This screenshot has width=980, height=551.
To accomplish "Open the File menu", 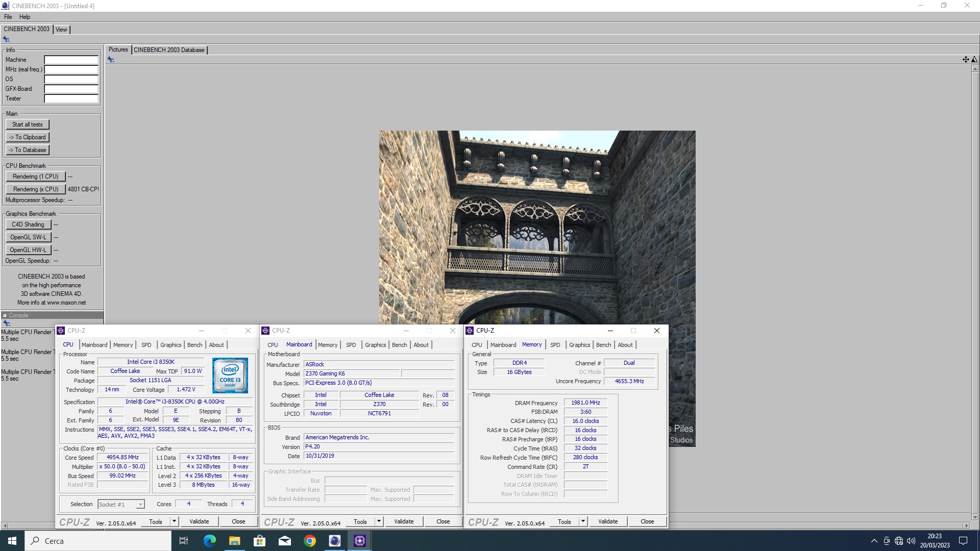I will 8,17.
